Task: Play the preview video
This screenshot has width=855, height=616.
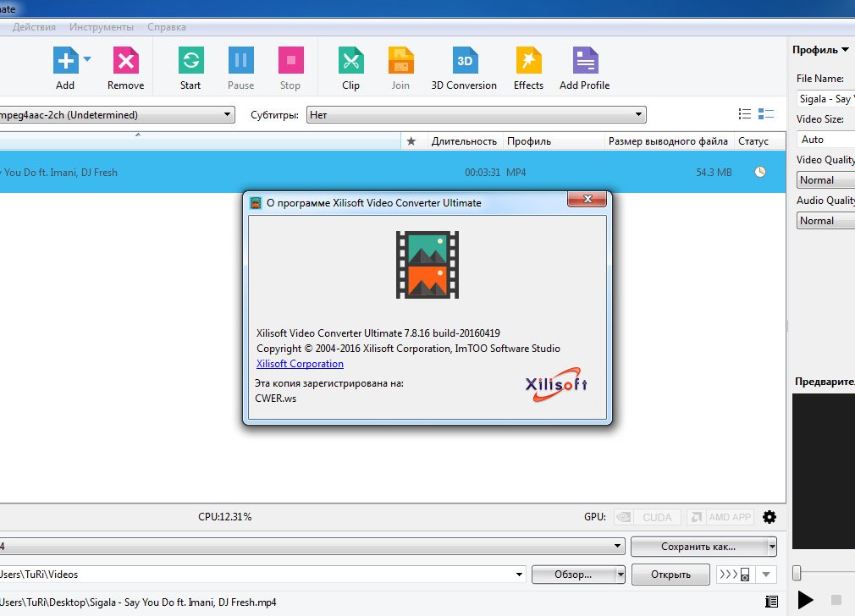Action: coord(805,600)
